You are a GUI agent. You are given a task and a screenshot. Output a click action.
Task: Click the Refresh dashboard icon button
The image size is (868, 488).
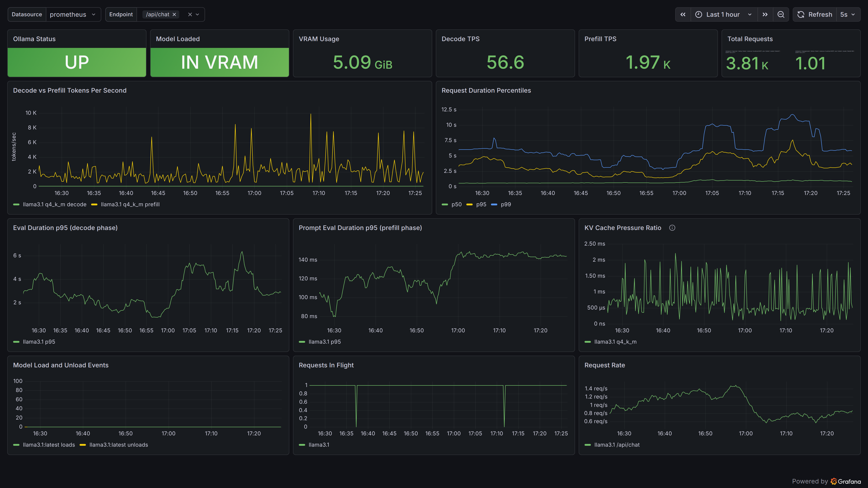801,14
